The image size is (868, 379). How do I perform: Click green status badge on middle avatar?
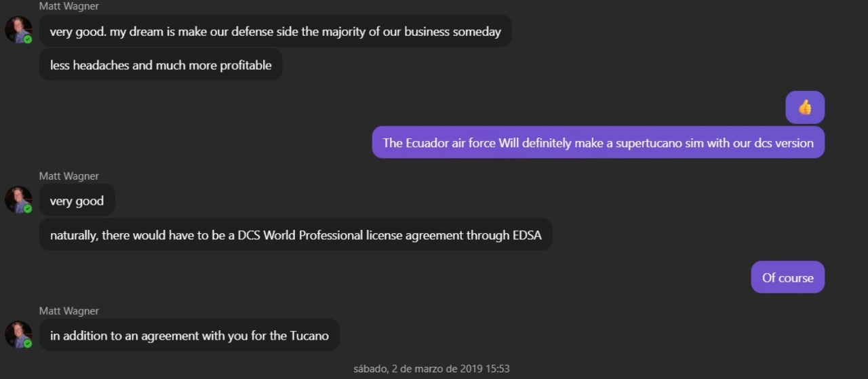(x=28, y=209)
